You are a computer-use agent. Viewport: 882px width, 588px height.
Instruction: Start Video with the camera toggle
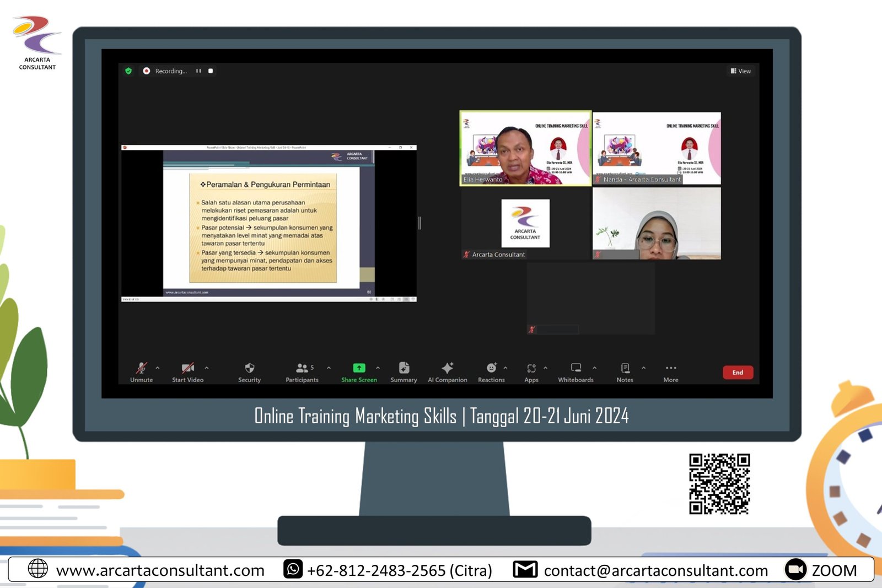(187, 369)
